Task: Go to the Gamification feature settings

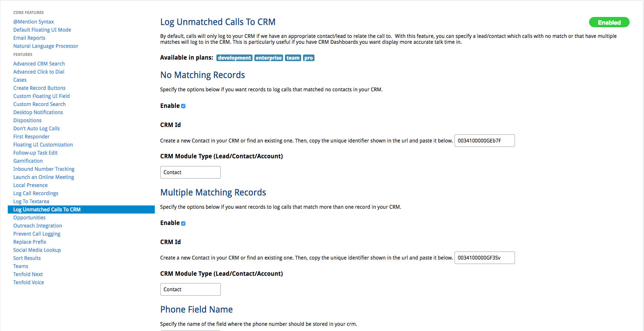Action: pyautogui.click(x=28, y=161)
